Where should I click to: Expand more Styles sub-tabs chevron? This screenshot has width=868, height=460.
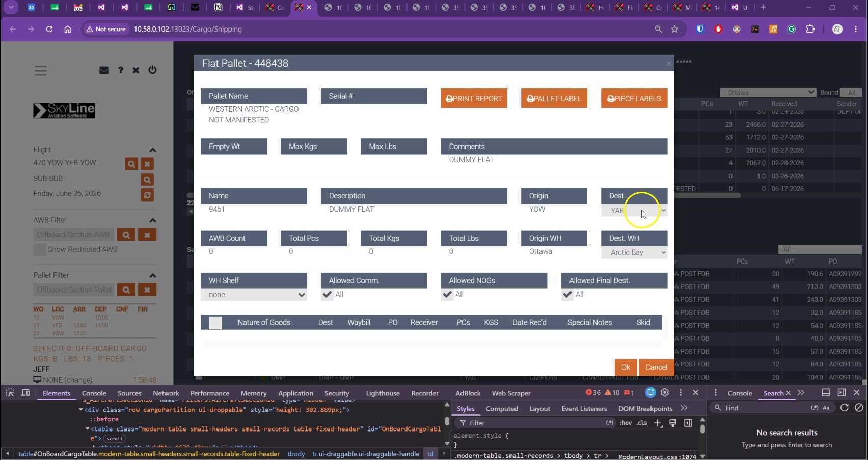pos(684,408)
